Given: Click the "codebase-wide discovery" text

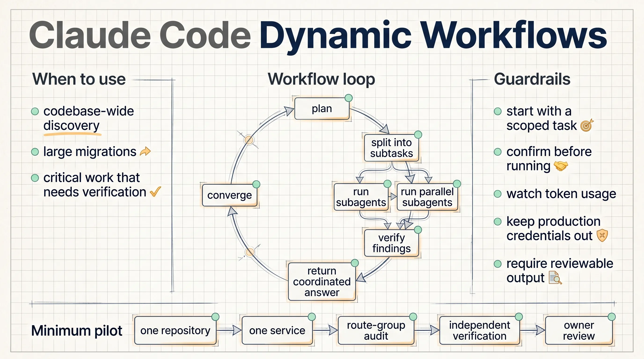Looking at the screenshot, I should [88, 118].
